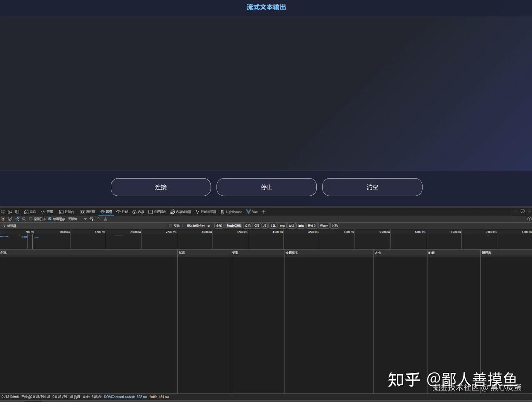Image resolution: width=532 pixels, height=402 pixels.
Task: Open the network search panel
Action: [24, 219]
